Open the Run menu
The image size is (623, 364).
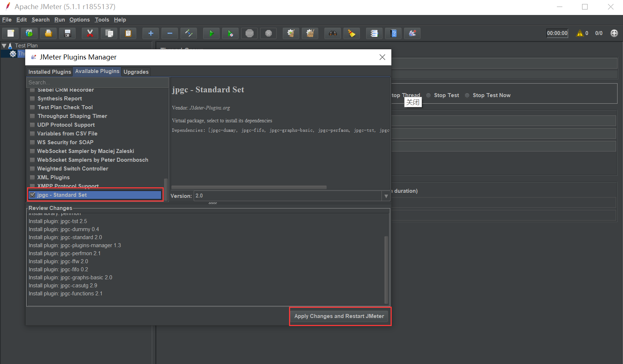click(x=60, y=20)
